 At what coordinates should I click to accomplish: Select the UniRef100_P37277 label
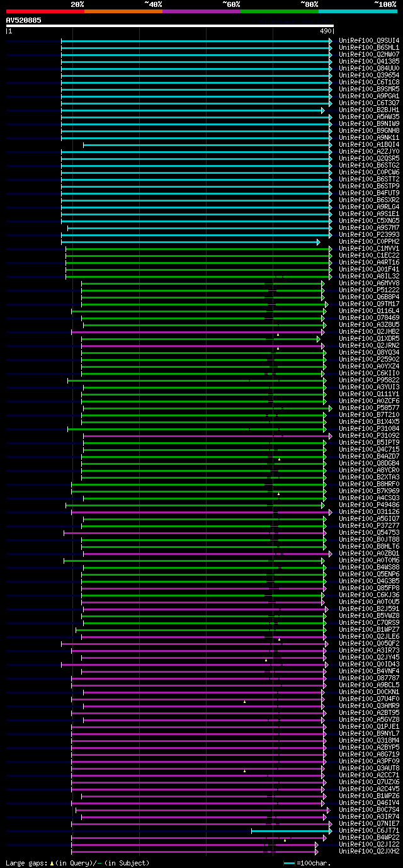click(x=369, y=525)
